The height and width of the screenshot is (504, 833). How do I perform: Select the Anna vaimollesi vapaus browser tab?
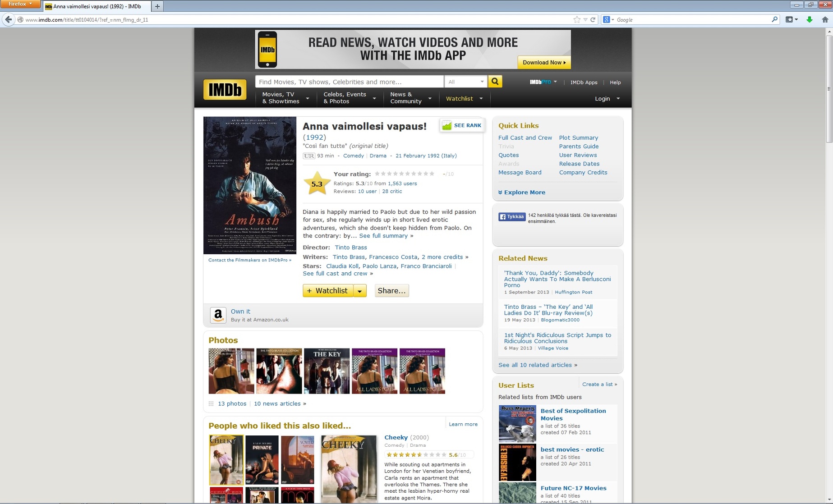pyautogui.click(x=97, y=6)
